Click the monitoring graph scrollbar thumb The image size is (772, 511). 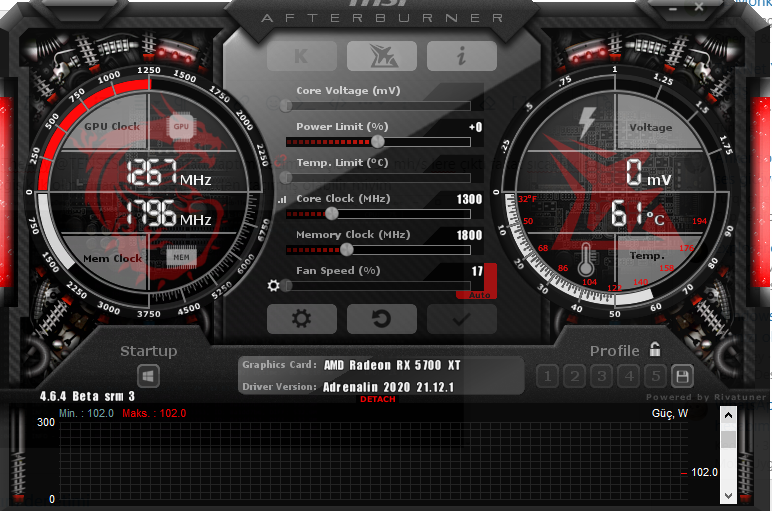(728, 439)
